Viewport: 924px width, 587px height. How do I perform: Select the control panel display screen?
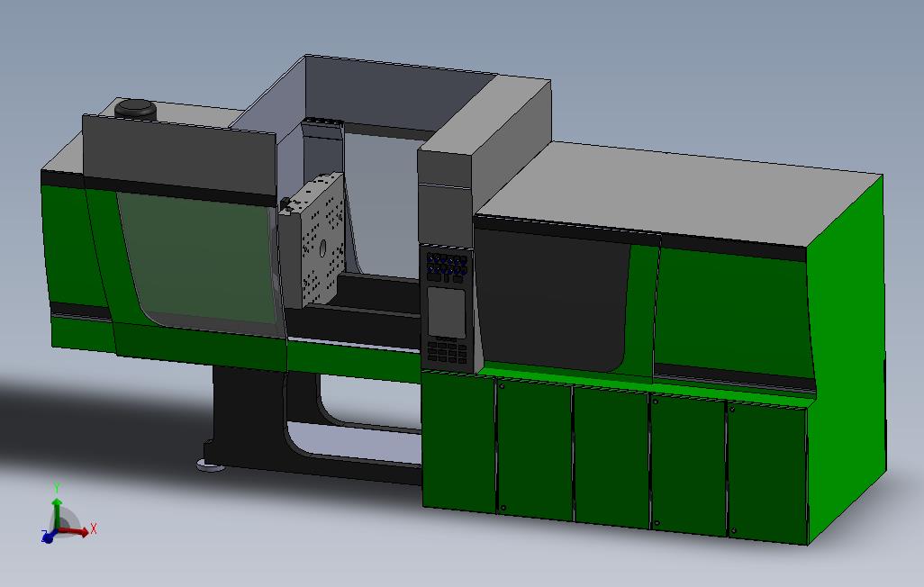tap(447, 312)
